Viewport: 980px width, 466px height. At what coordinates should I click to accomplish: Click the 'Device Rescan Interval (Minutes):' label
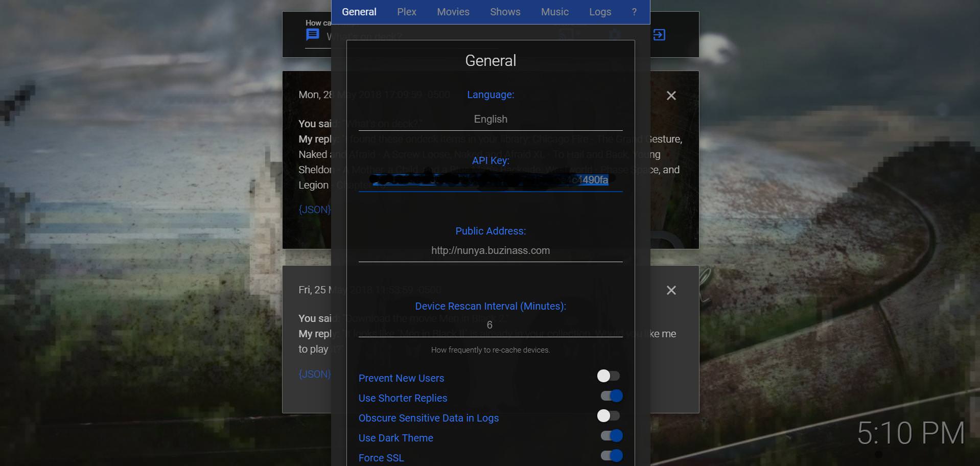[491, 306]
